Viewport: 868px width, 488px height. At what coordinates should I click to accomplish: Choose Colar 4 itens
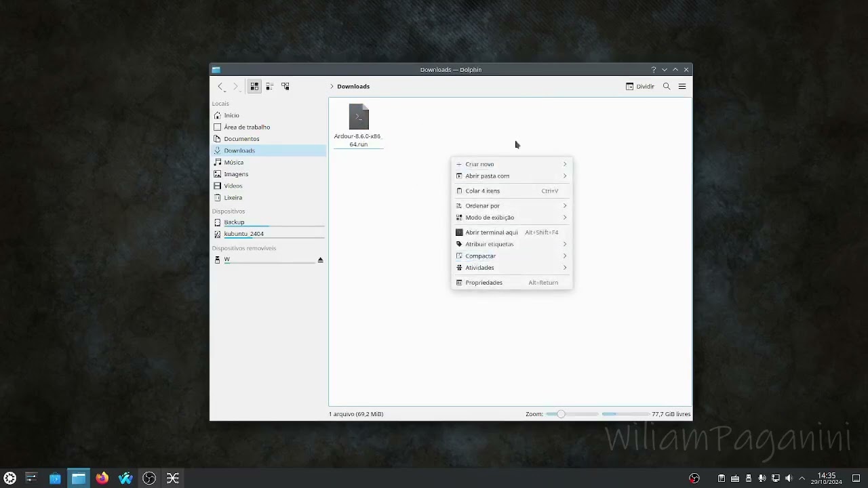point(511,191)
